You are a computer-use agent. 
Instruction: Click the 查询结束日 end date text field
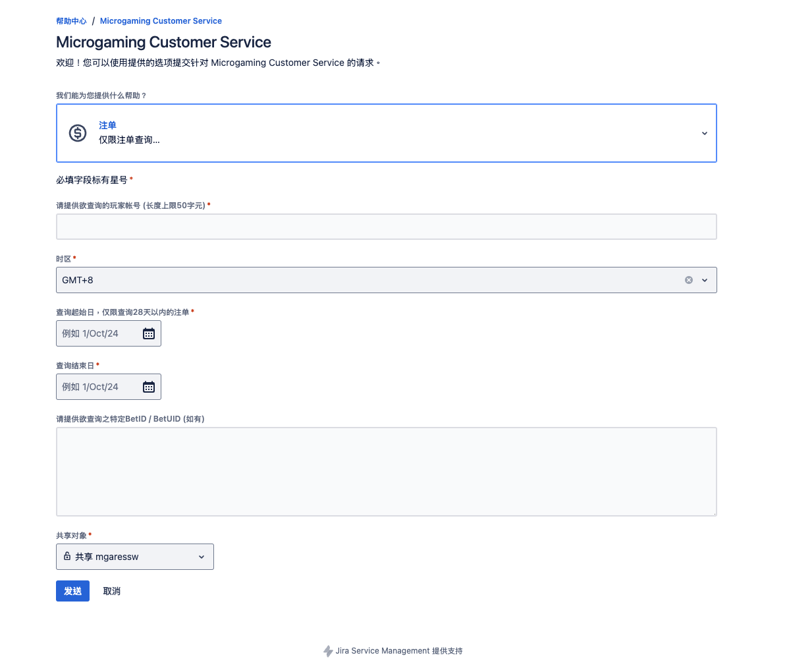coord(99,387)
